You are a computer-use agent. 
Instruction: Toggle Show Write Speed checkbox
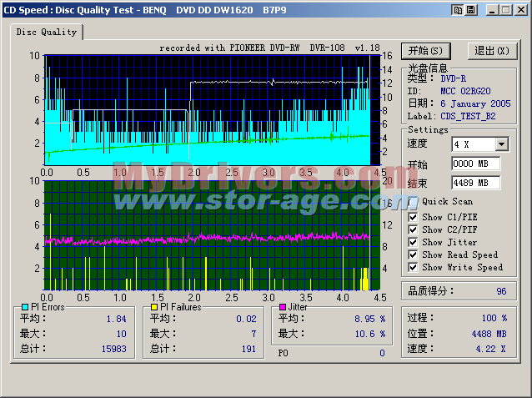pos(413,267)
